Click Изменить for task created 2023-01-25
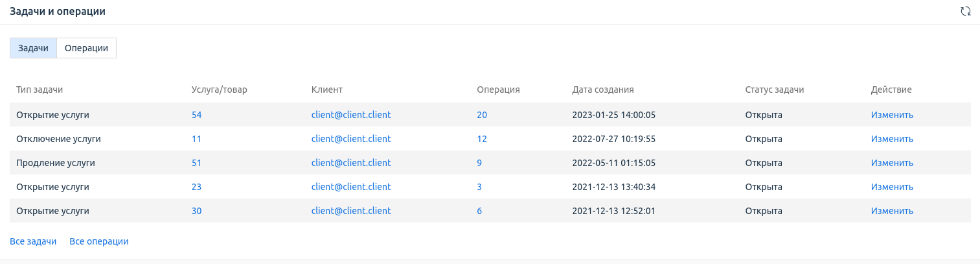The height and width of the screenshot is (264, 980). 891,115
